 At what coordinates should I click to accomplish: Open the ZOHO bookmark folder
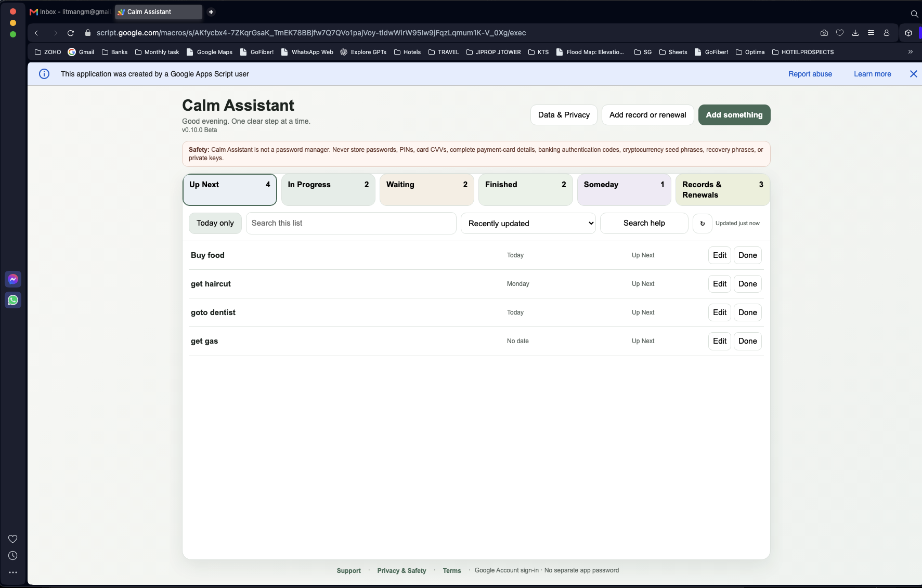[x=48, y=52]
